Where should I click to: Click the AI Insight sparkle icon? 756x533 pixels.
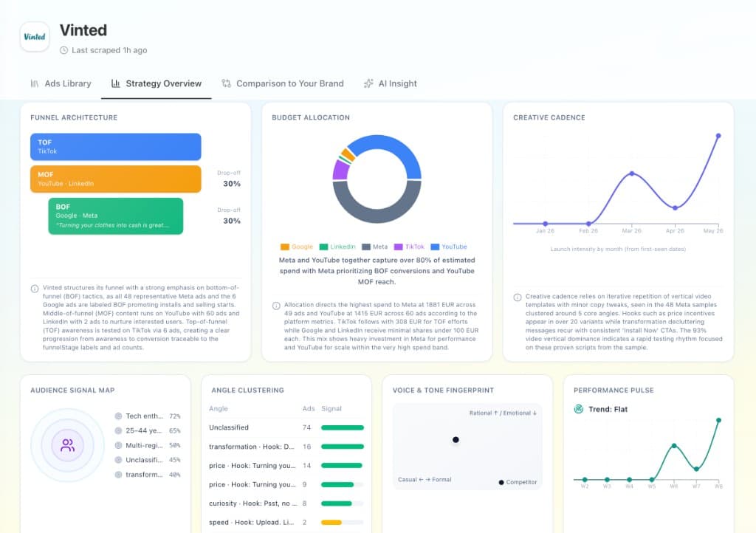[x=368, y=83]
